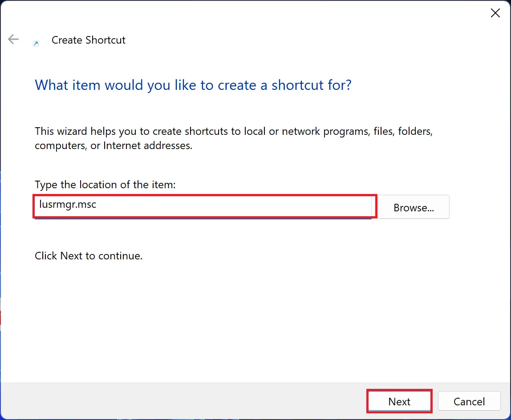Click the 'Click Next to continue' text
Viewport: 511px width, 420px height.
point(88,256)
